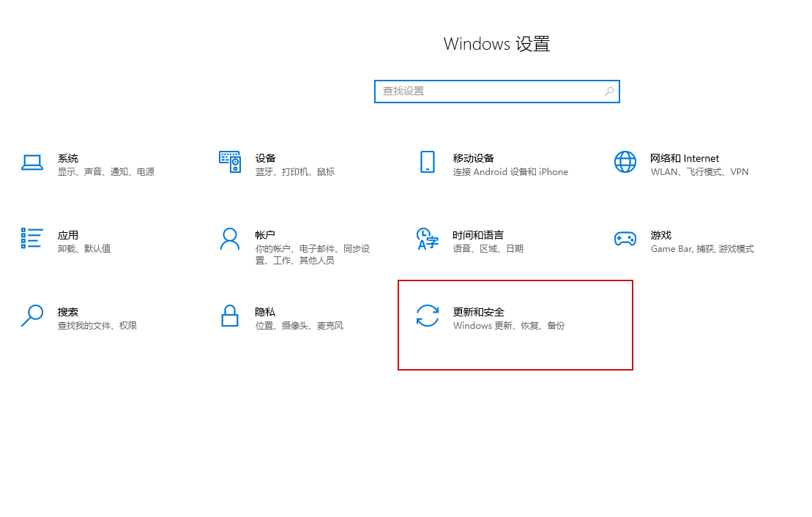
Task: Click the text 卸载、默认值
Action: pos(84,249)
